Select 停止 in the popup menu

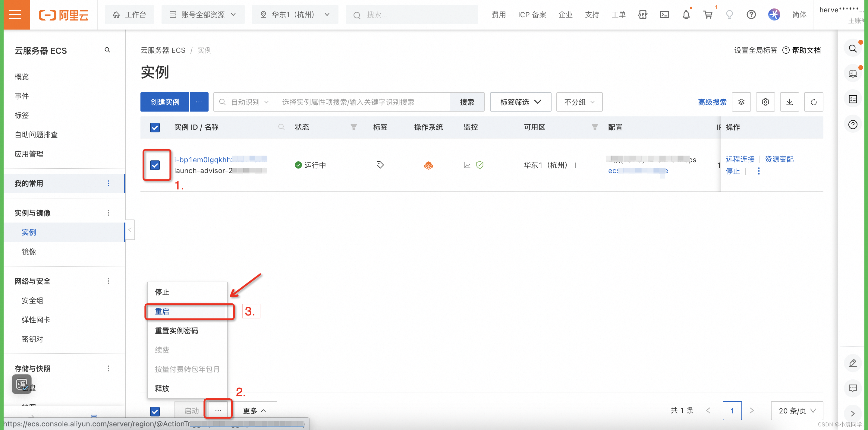pyautogui.click(x=187, y=292)
